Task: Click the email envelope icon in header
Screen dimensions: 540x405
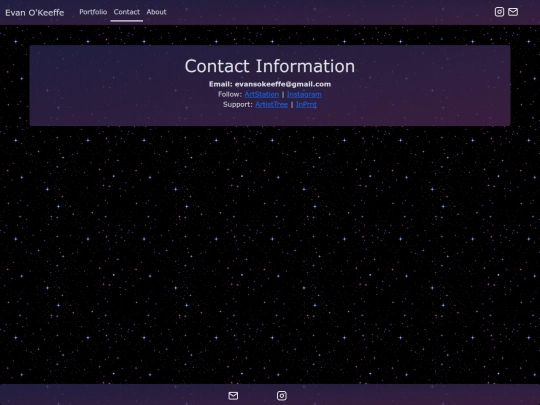Action: point(513,12)
